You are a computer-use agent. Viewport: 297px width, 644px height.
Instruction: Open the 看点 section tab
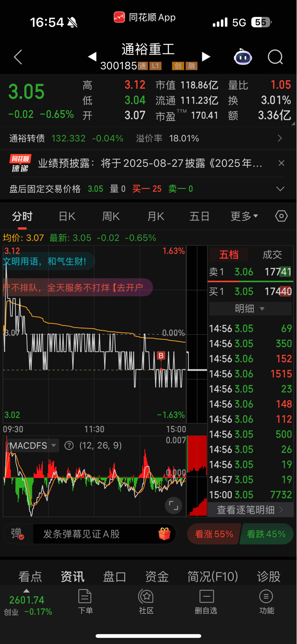(x=30, y=577)
